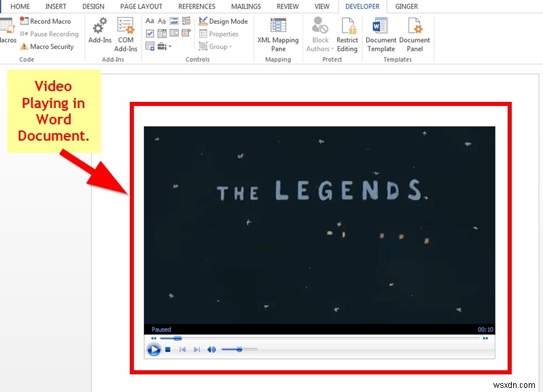Stop the video playback
The height and width of the screenshot is (392, 543).
click(168, 350)
